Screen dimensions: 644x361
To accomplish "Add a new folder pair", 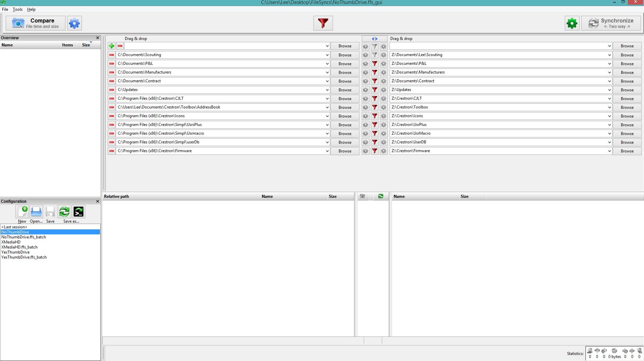I will click(111, 46).
